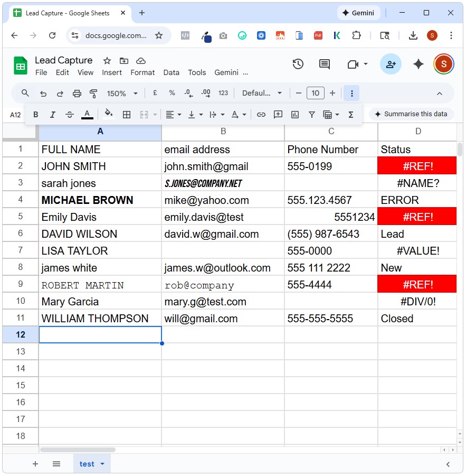Show the side panel arrow
466x476 pixels.
448,464
